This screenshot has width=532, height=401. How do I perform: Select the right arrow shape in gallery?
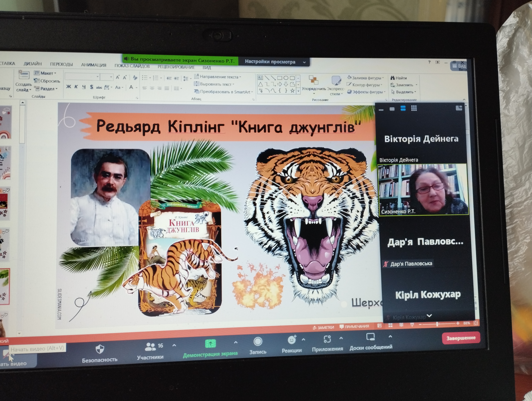tap(279, 84)
